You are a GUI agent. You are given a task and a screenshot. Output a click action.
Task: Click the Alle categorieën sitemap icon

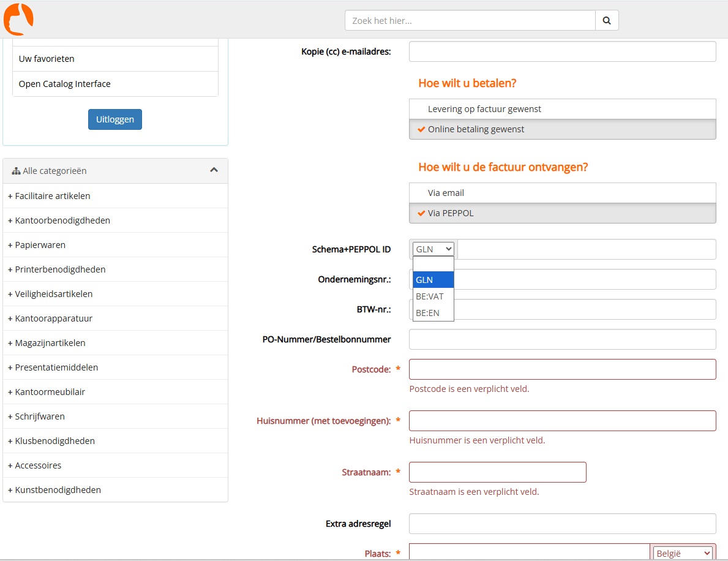click(x=16, y=171)
